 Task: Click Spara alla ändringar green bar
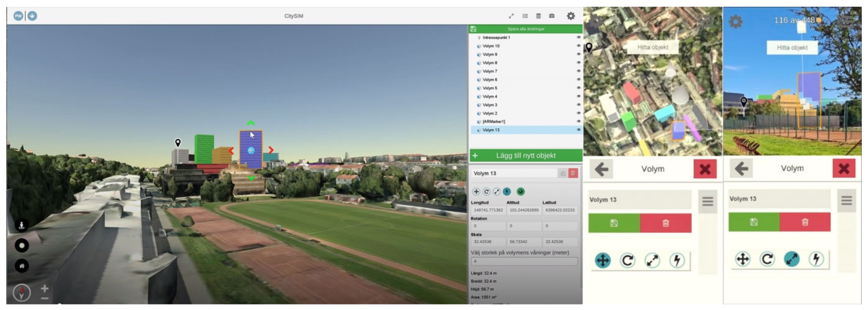pos(526,29)
